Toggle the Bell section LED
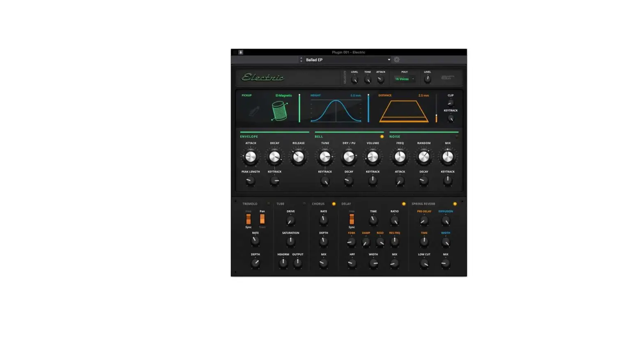 [x=382, y=136]
